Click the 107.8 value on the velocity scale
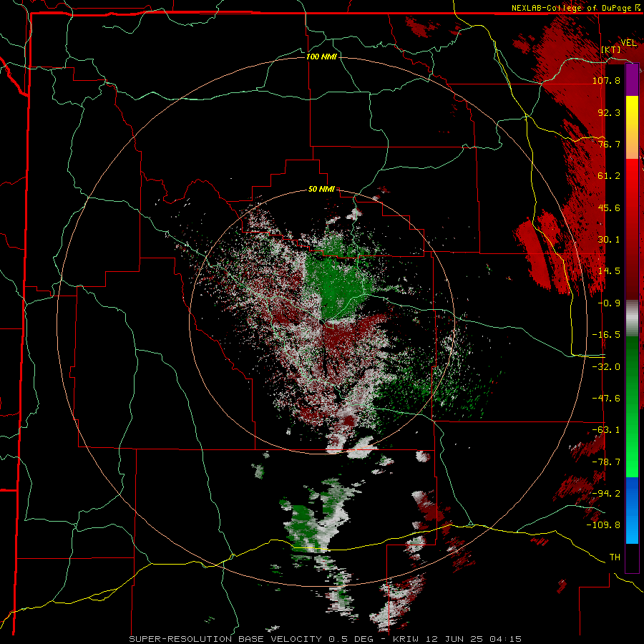The image size is (644, 644). point(606,80)
